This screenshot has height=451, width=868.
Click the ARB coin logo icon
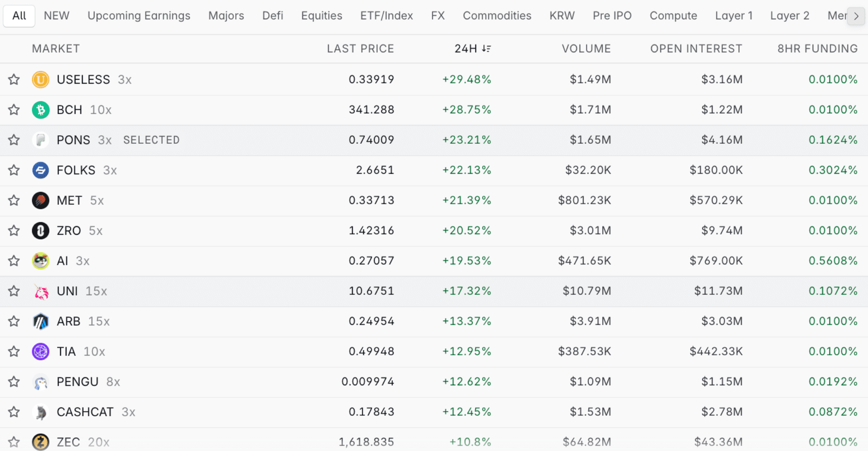40,321
